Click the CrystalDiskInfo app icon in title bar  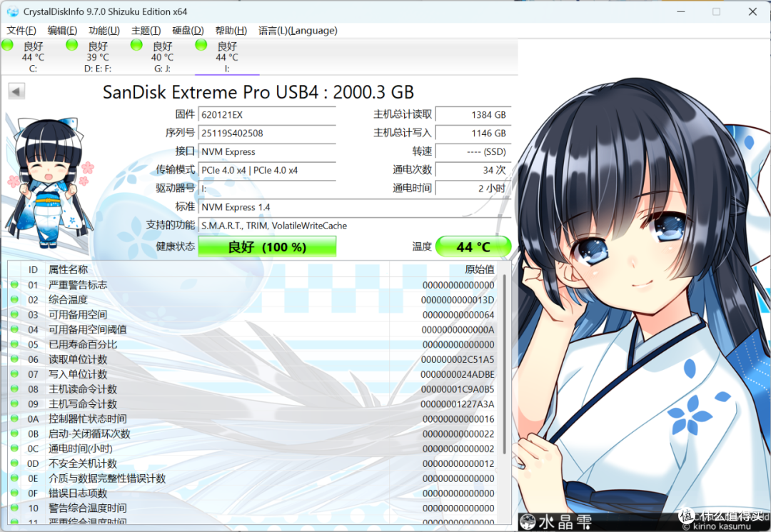click(x=12, y=11)
